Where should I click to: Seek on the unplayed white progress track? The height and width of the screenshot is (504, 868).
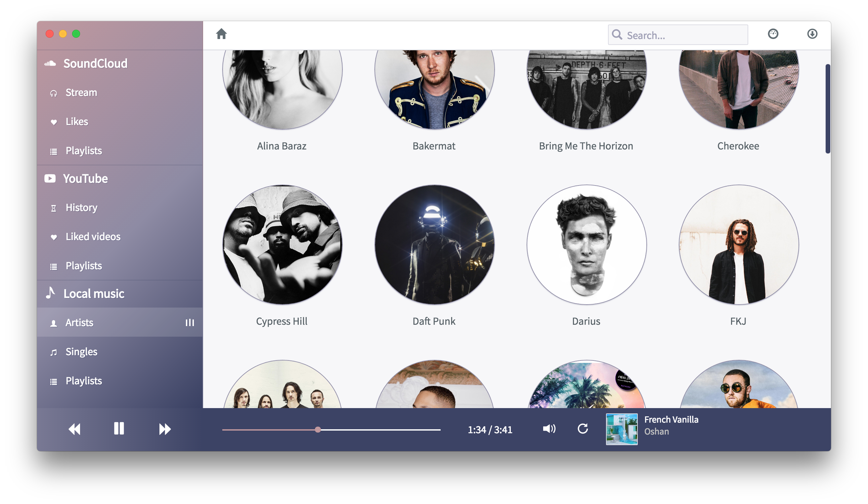381,430
